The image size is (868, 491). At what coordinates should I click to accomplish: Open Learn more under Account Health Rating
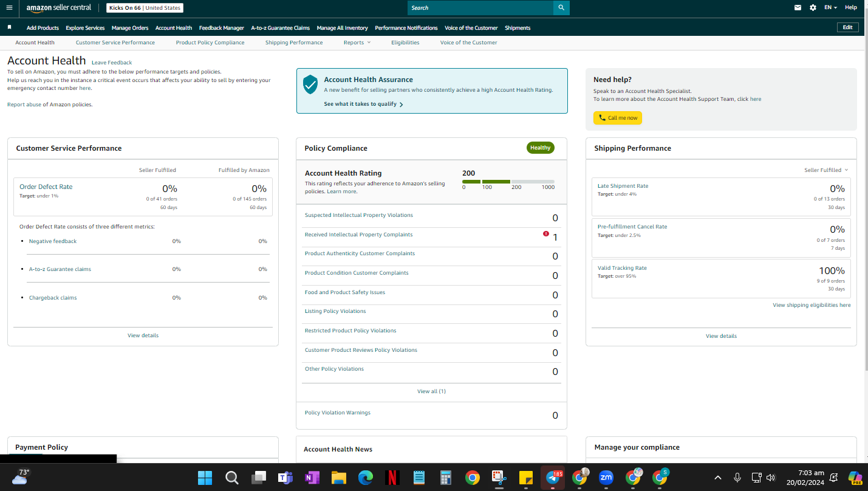341,191
